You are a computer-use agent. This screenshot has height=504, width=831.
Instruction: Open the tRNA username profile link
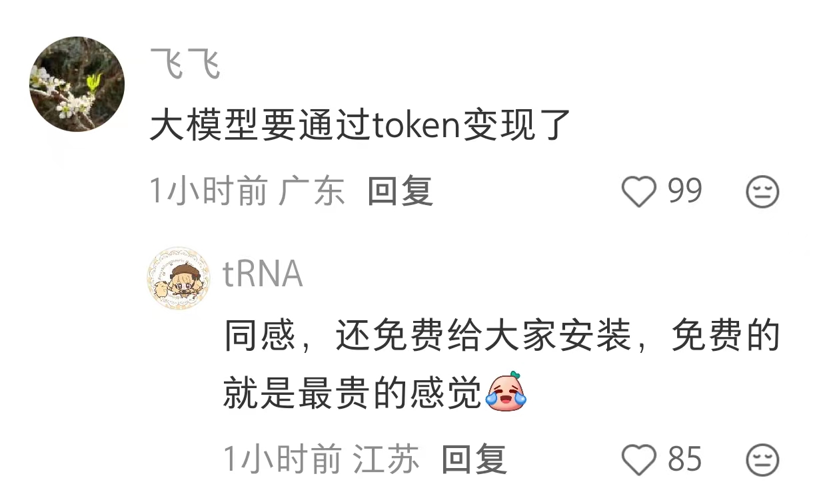(x=263, y=274)
